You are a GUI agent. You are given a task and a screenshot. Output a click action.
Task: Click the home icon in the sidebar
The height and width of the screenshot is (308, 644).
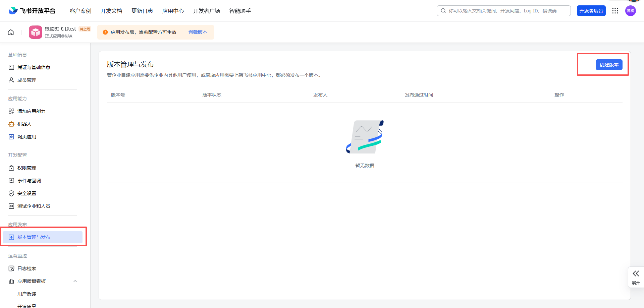[x=11, y=32]
